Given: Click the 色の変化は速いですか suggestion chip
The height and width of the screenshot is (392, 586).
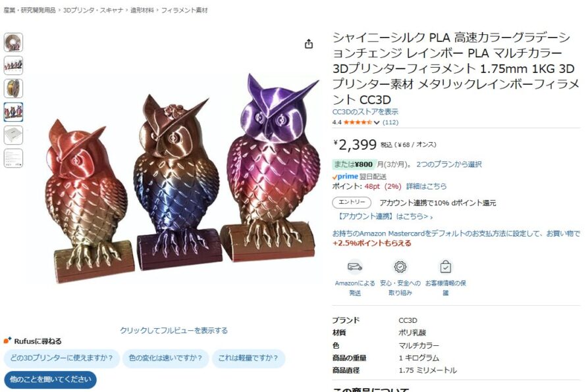Looking at the screenshot, I should (165, 358).
